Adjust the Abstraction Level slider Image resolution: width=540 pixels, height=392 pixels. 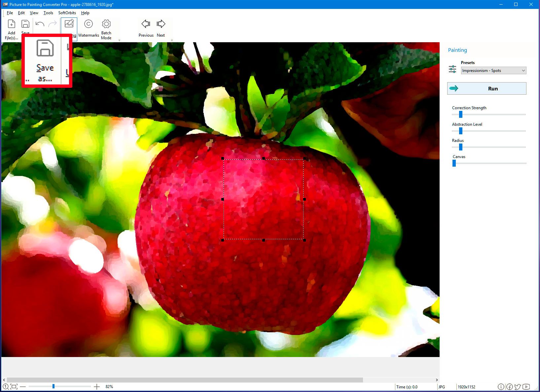click(x=461, y=131)
